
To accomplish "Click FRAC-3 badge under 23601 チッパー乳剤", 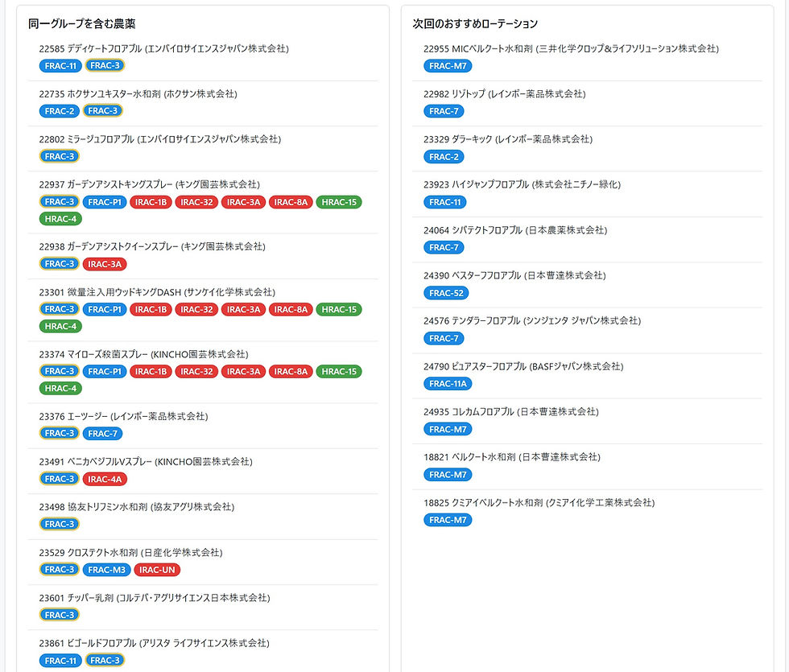I will 60,615.
